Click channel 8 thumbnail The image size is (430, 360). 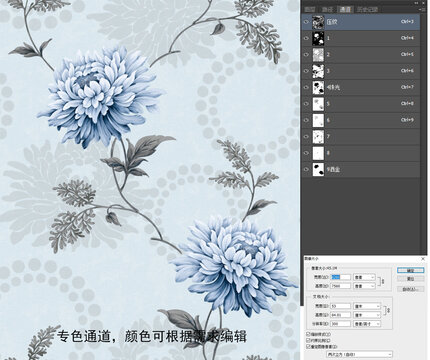coord(318,153)
